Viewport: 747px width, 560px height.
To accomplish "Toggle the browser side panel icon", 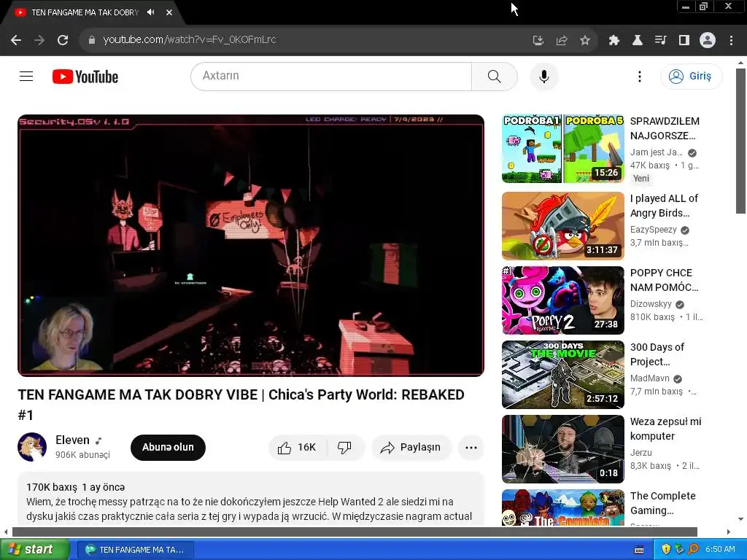I will (x=684, y=40).
